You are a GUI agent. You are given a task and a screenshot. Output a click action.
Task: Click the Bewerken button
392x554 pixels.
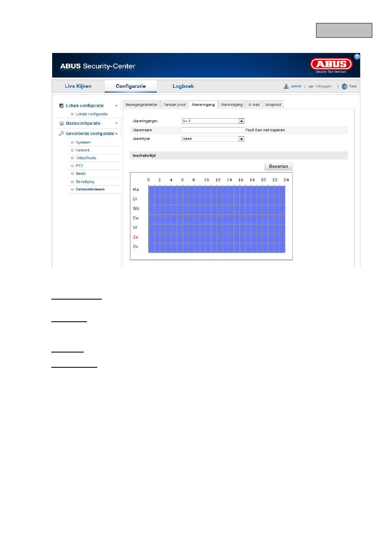[x=278, y=167]
